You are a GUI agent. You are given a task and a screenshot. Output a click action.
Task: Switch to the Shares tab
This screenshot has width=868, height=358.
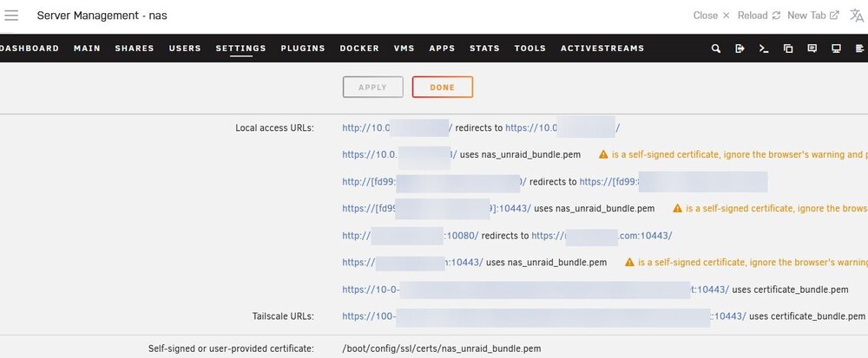click(x=135, y=48)
